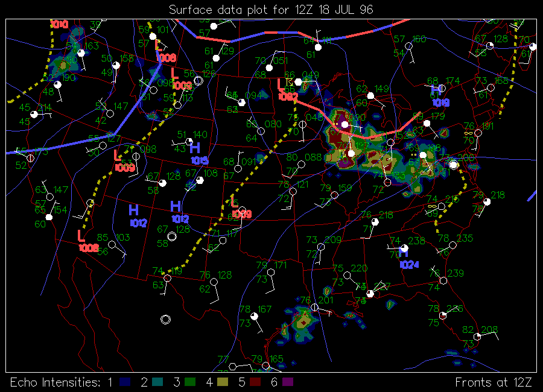Click echo intensity 2 legend swatch
The width and height of the screenshot is (543, 392).
tap(157, 382)
